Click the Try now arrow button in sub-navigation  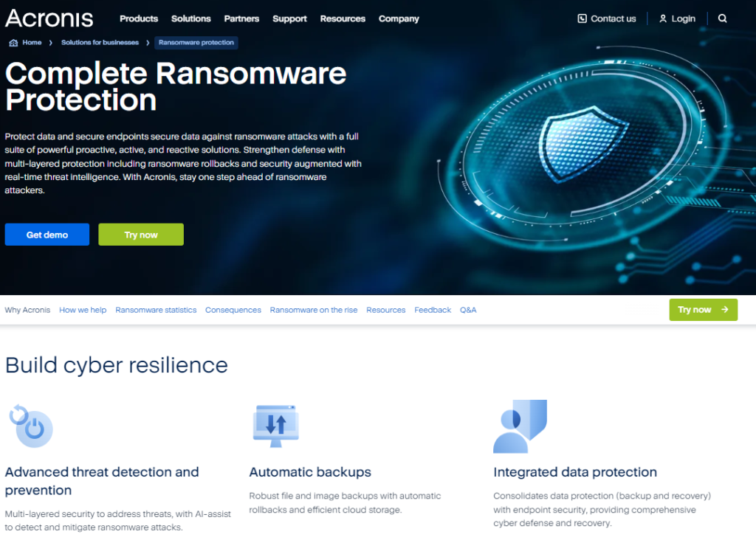pos(703,310)
